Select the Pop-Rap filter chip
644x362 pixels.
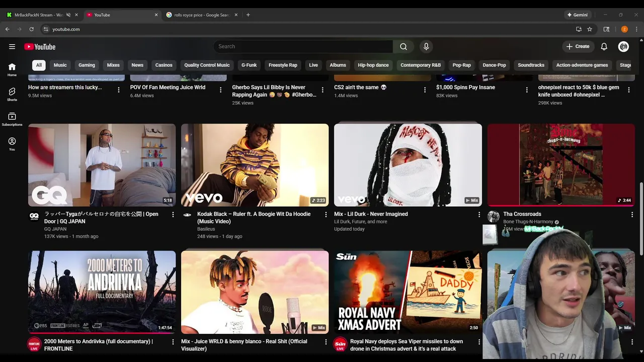pyautogui.click(x=461, y=65)
